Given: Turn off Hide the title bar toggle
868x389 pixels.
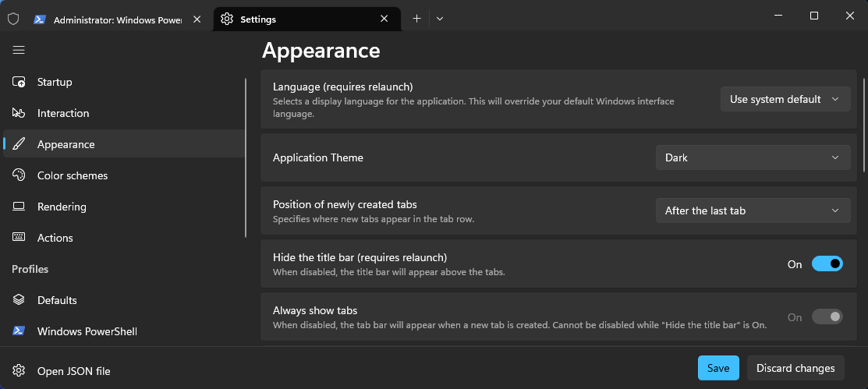Looking at the screenshot, I should [x=827, y=264].
